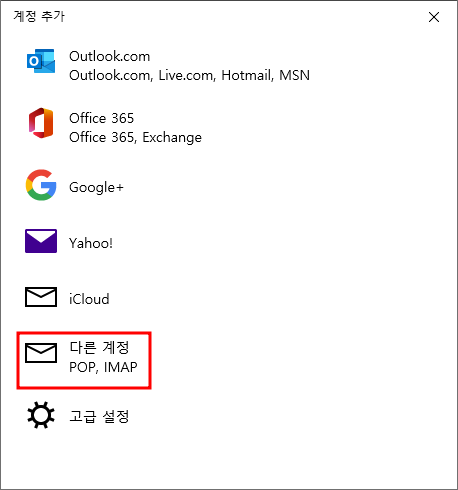Click inside the red-outlined account option box
The image size is (458, 490).
(84, 360)
